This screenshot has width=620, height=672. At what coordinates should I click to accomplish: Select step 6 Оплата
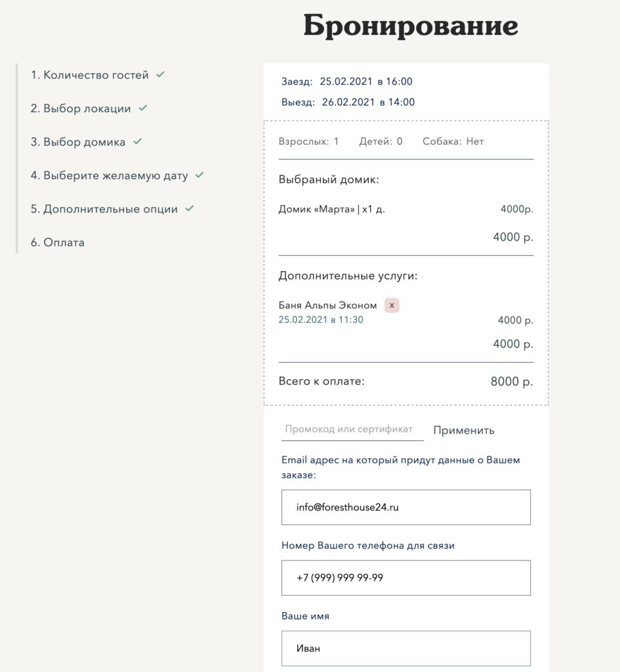[58, 243]
